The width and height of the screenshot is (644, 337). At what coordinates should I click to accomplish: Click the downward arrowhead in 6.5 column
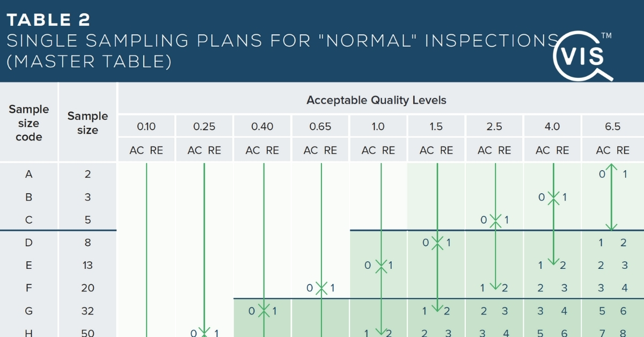click(610, 227)
